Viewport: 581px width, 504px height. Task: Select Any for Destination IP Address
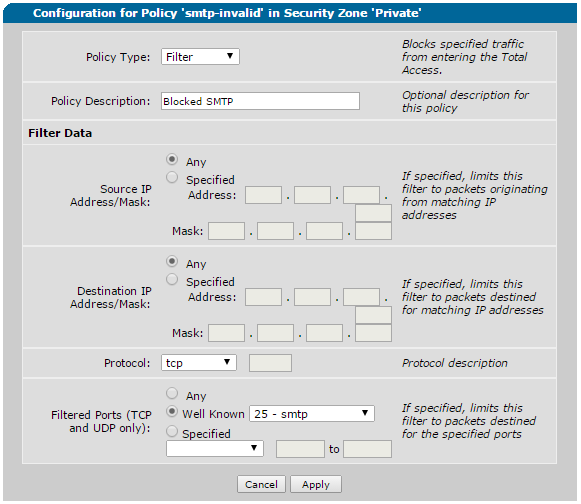point(172,262)
